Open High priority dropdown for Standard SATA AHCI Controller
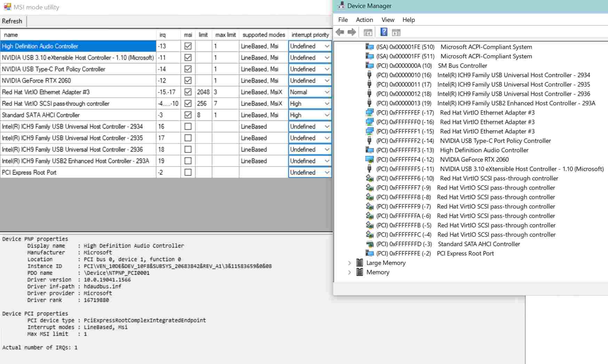Screen dimensions: 608x364 coord(310,115)
